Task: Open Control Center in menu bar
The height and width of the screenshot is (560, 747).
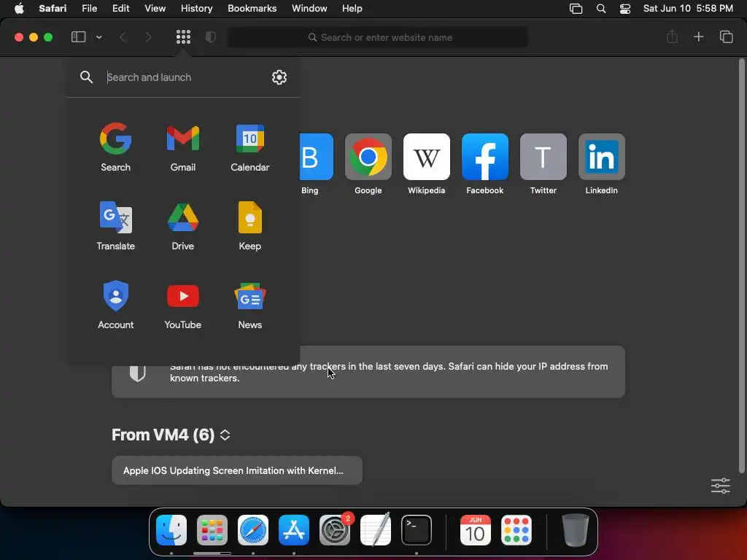Action: pyautogui.click(x=625, y=9)
